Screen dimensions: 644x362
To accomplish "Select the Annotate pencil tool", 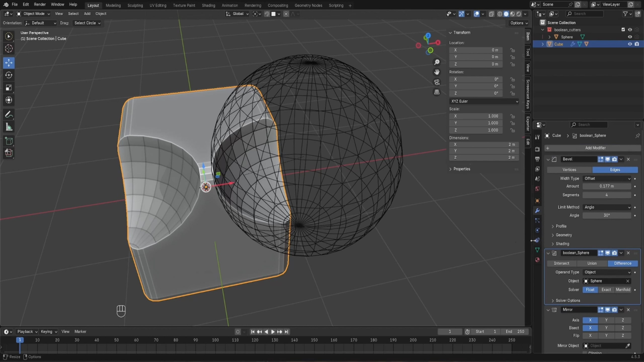I will click(x=9, y=115).
